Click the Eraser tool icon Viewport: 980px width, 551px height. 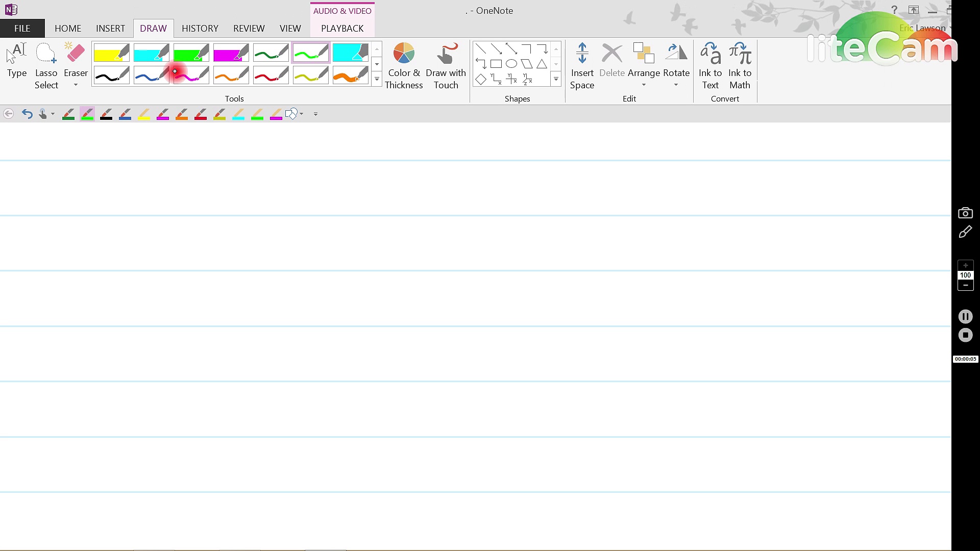click(76, 54)
